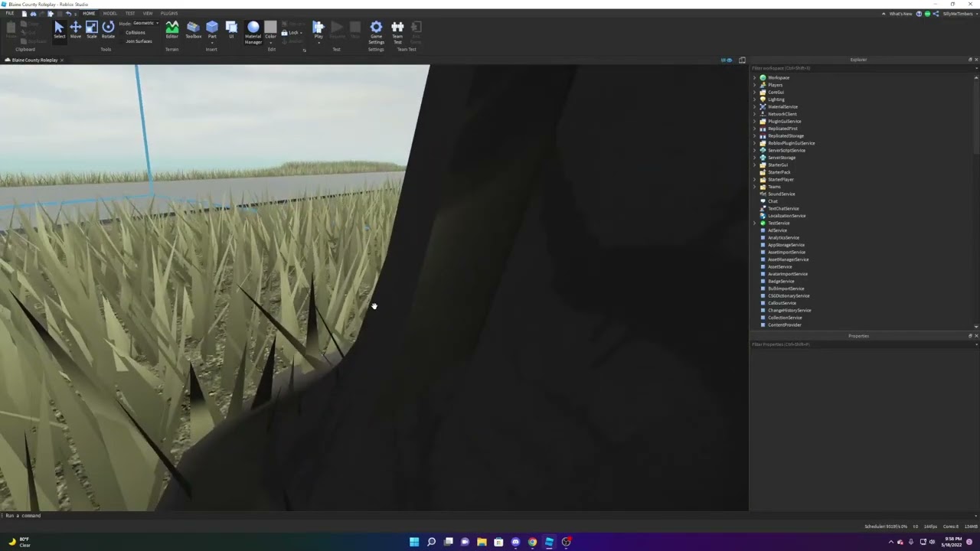This screenshot has height=551, width=980.
Task: Open the SillyMeTimbers account dropdown
Action: pyautogui.click(x=959, y=14)
